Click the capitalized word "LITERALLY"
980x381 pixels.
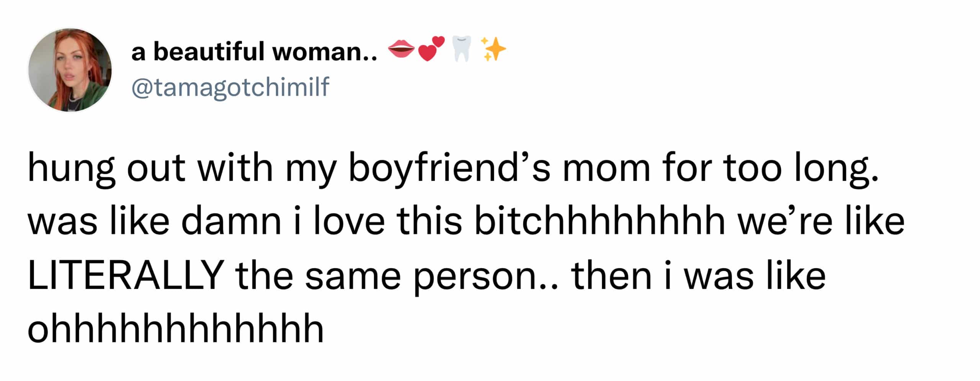(x=126, y=275)
